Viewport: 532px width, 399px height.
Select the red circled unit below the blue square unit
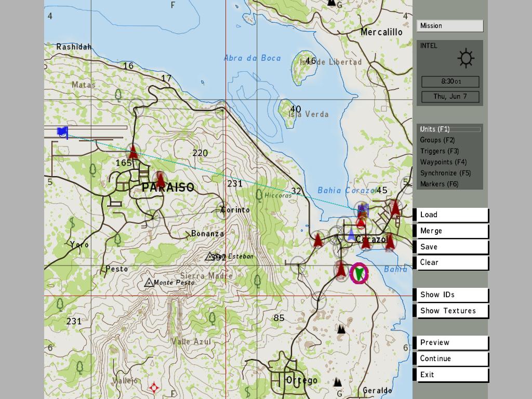[x=361, y=222]
